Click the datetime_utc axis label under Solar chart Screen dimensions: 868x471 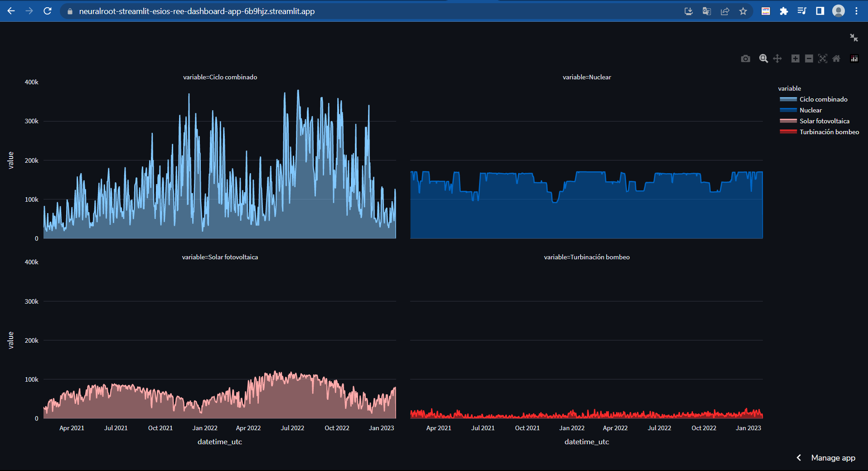pyautogui.click(x=220, y=442)
